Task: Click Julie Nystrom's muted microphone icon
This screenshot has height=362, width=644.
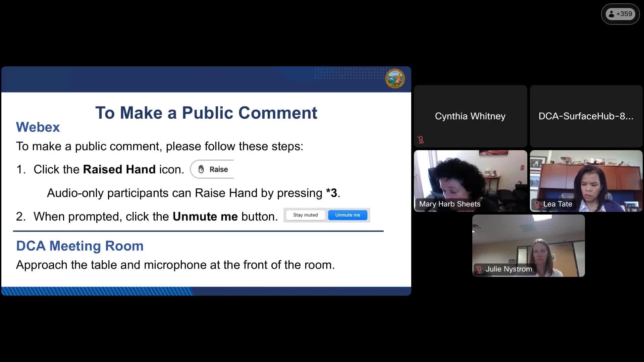Action: pyautogui.click(x=479, y=269)
